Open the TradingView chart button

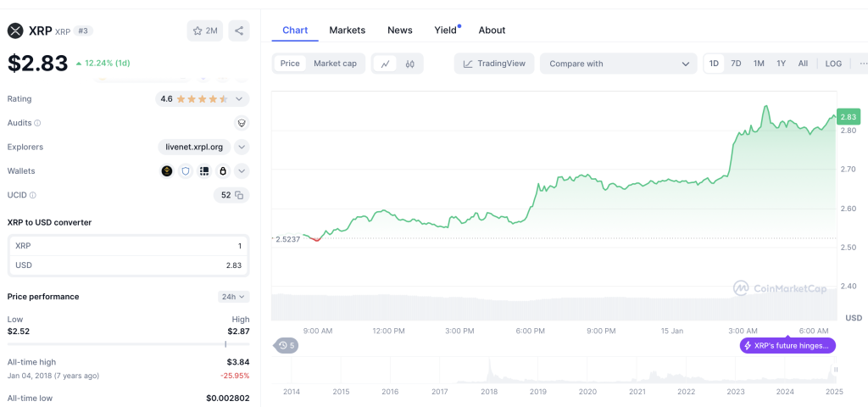click(x=494, y=64)
